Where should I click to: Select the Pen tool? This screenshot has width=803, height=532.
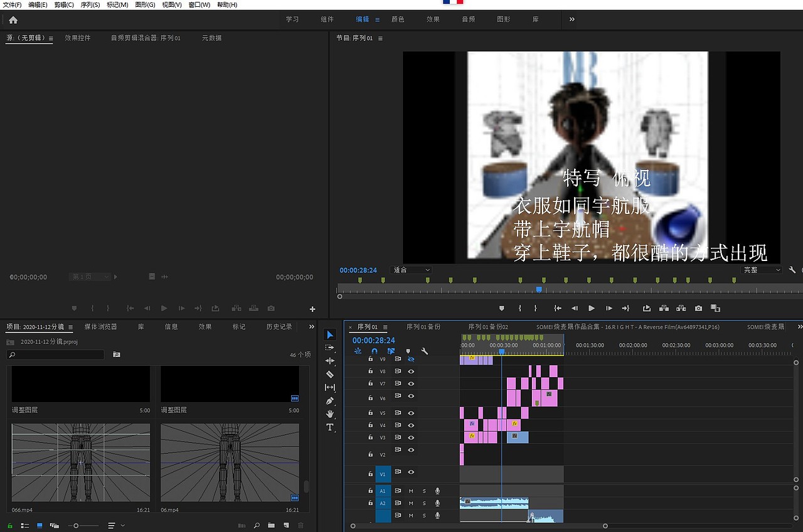click(330, 400)
